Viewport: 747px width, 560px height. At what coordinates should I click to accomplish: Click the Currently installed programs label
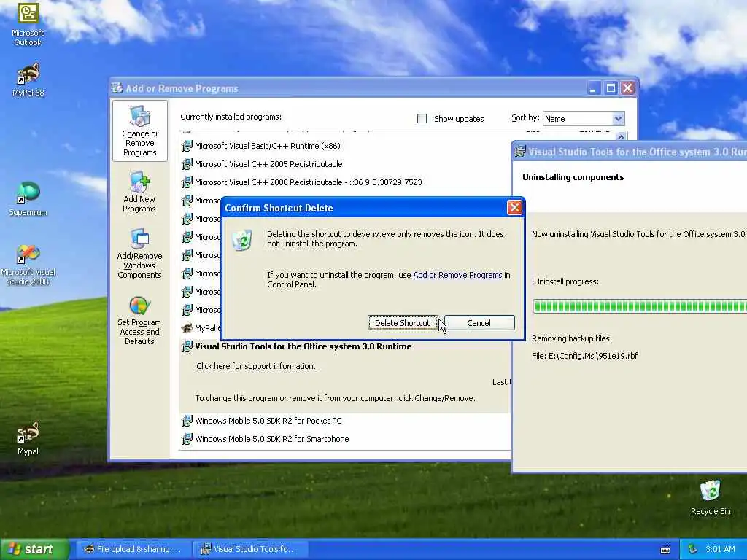tap(231, 117)
